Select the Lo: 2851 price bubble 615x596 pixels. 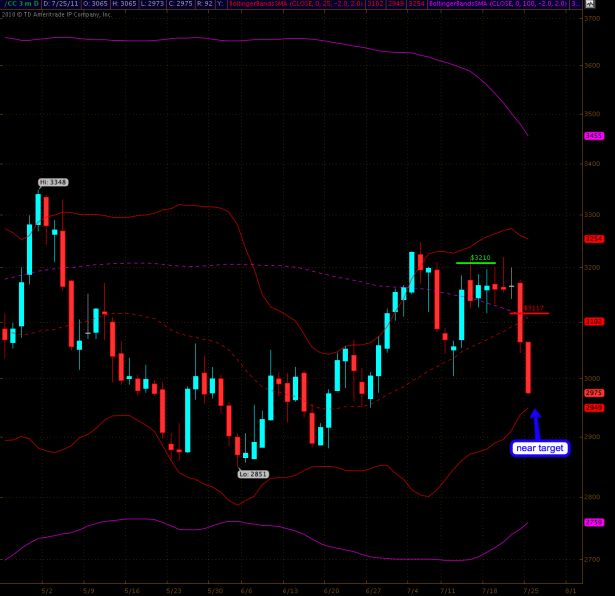[x=252, y=474]
